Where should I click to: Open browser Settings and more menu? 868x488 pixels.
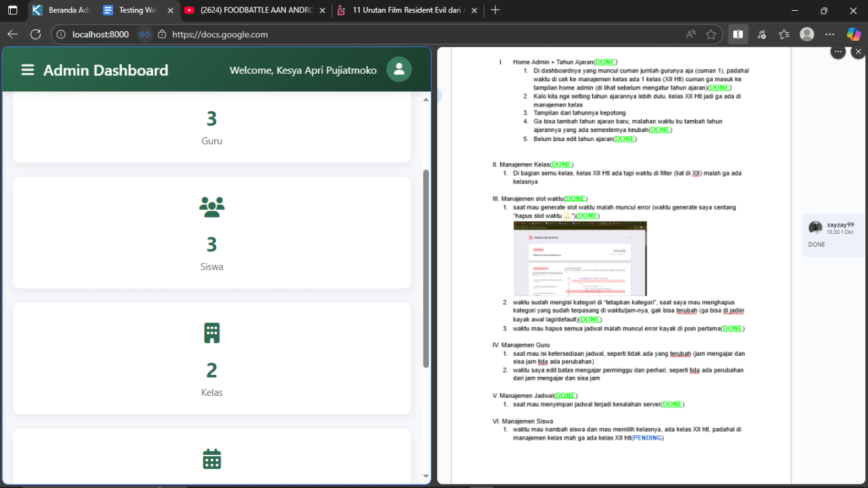point(830,34)
